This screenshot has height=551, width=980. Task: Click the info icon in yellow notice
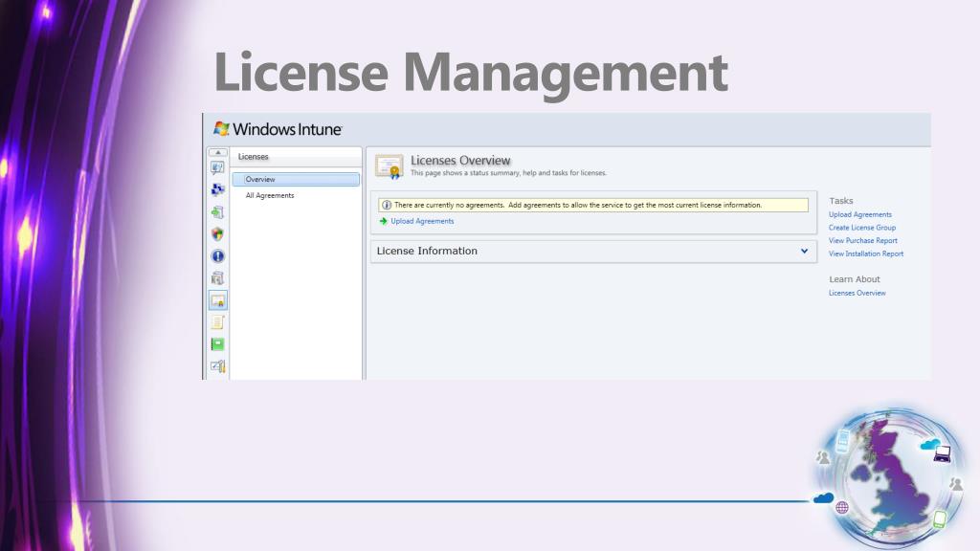click(387, 205)
